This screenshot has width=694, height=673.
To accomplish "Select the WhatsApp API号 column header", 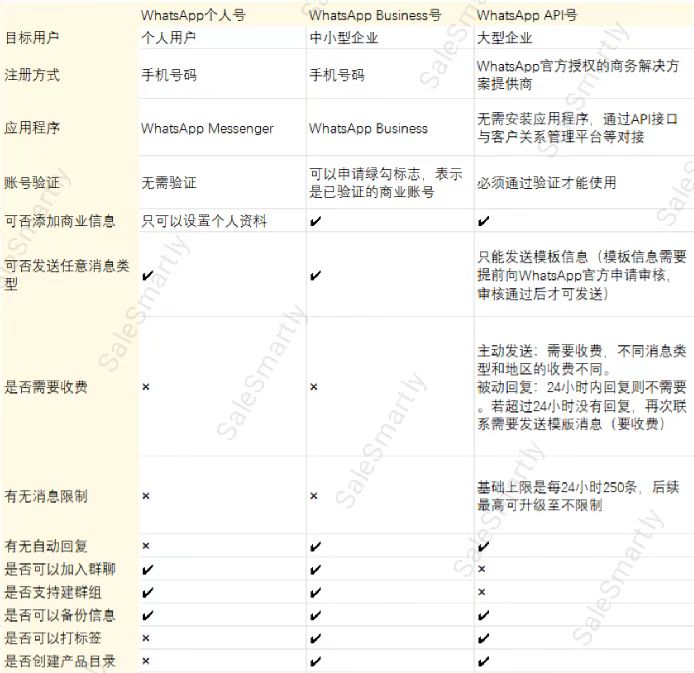I will coord(527,15).
